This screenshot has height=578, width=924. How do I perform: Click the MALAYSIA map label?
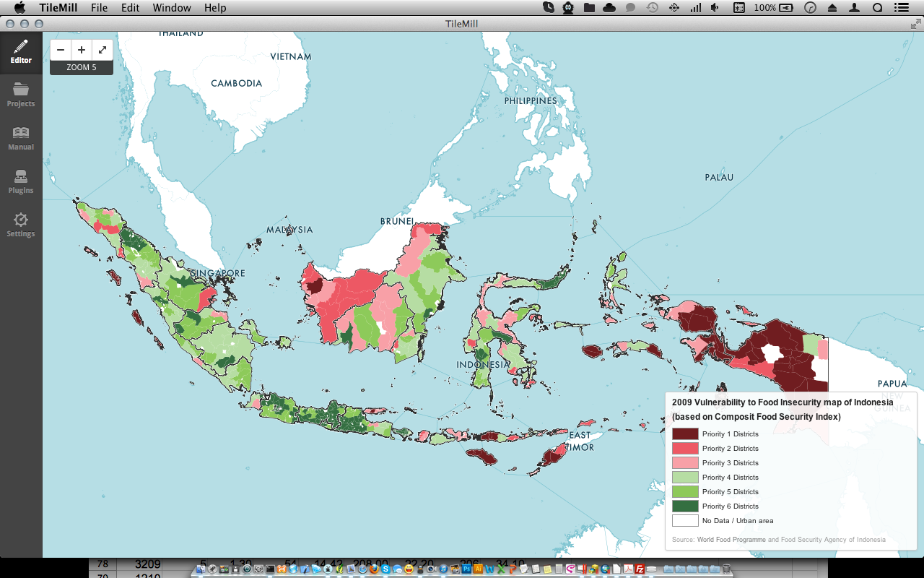point(289,230)
